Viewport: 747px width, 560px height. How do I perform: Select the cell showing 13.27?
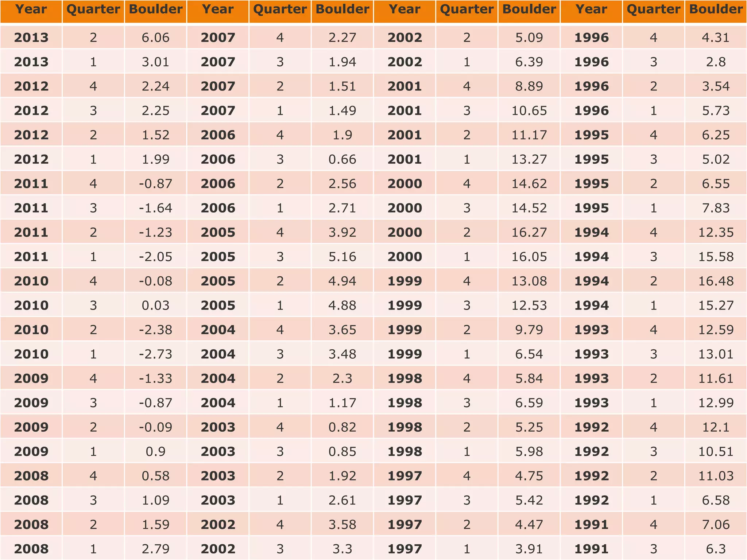529,159
